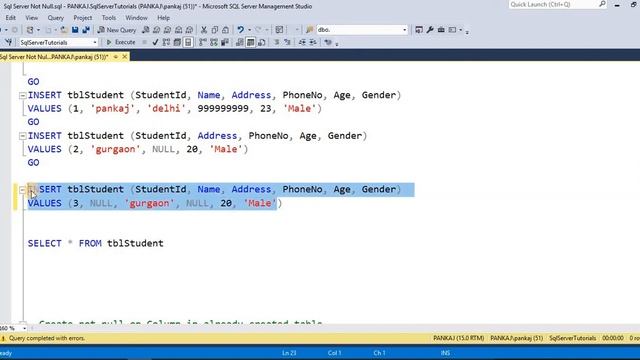The image size is (640, 360).
Task: Click the 'Ln 23' status indicator
Action: click(289, 353)
